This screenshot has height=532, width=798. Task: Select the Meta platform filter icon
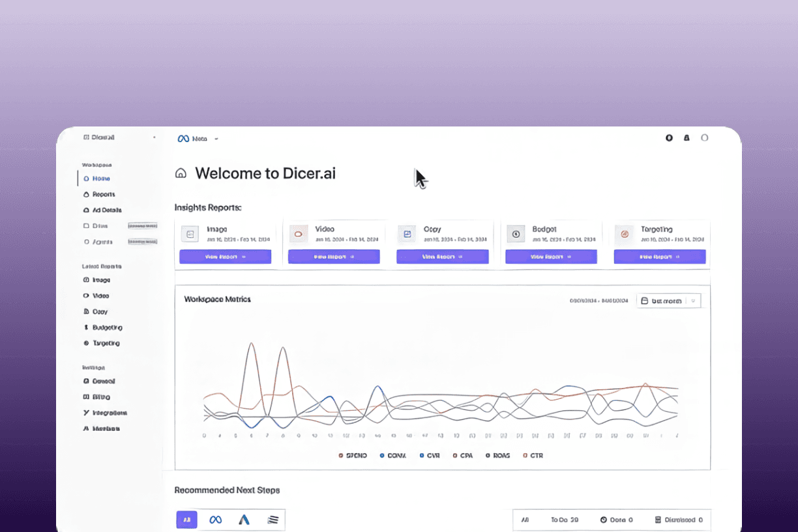tap(215, 520)
